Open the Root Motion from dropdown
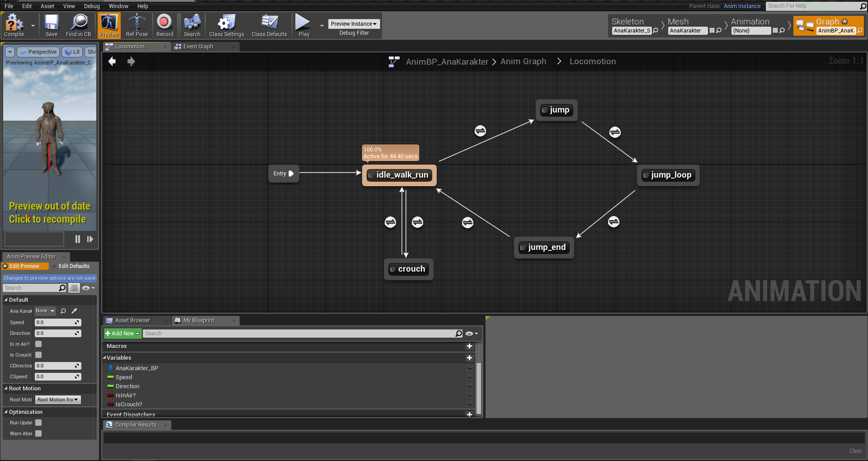This screenshot has width=868, height=461. tap(58, 400)
